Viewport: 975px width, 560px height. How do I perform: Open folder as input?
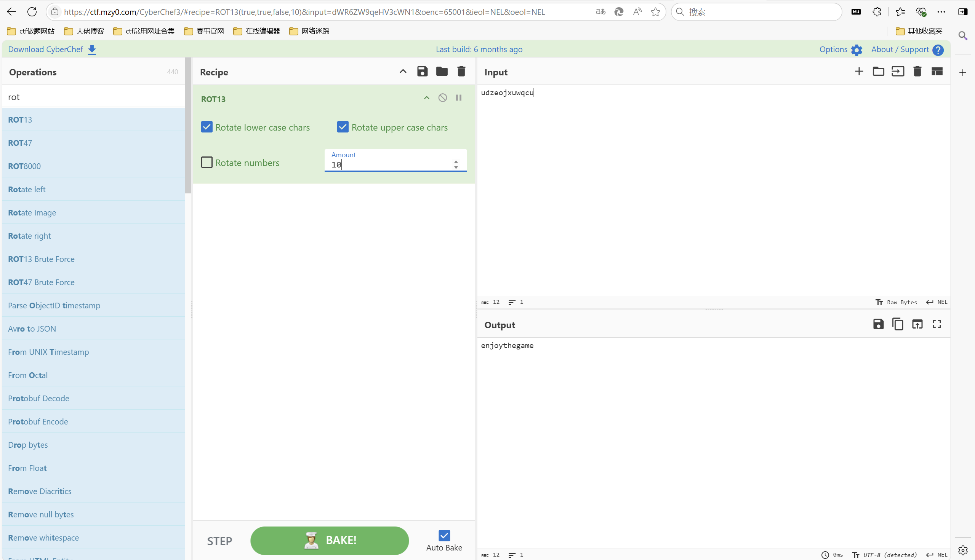click(x=878, y=72)
